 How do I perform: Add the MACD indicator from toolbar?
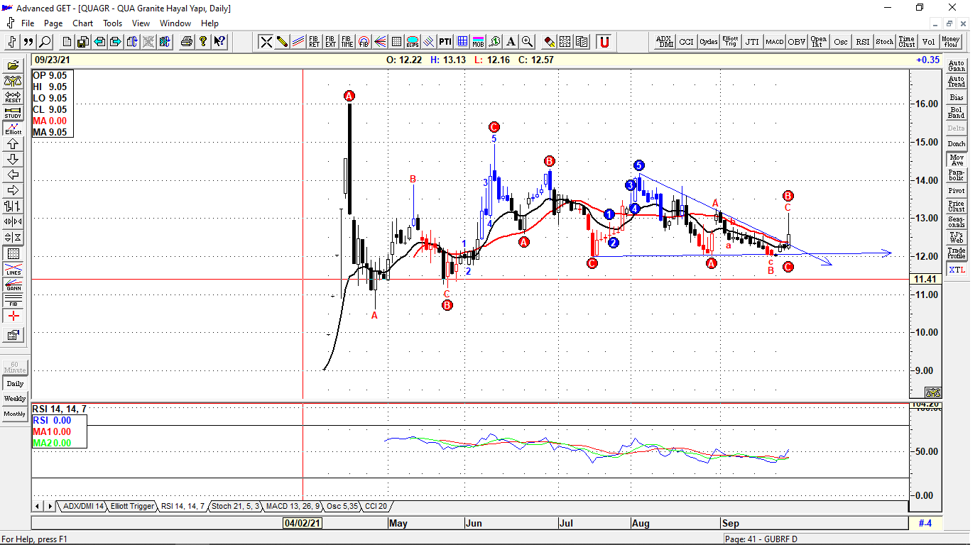(x=774, y=42)
